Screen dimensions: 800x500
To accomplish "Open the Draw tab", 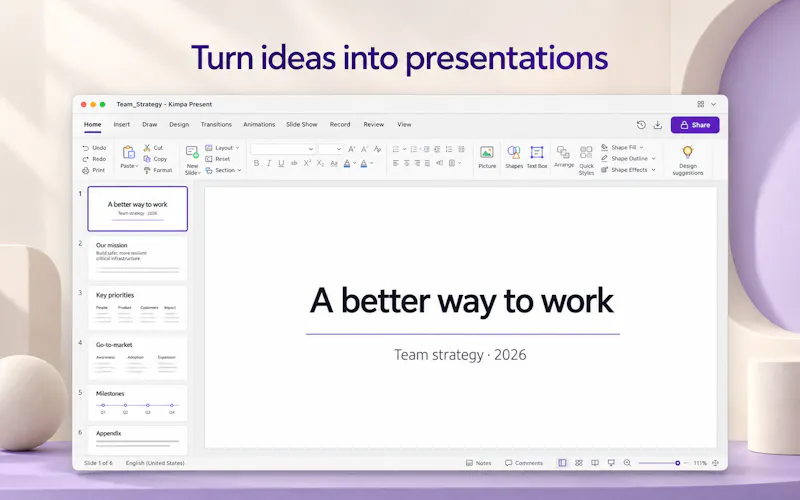I will point(149,124).
